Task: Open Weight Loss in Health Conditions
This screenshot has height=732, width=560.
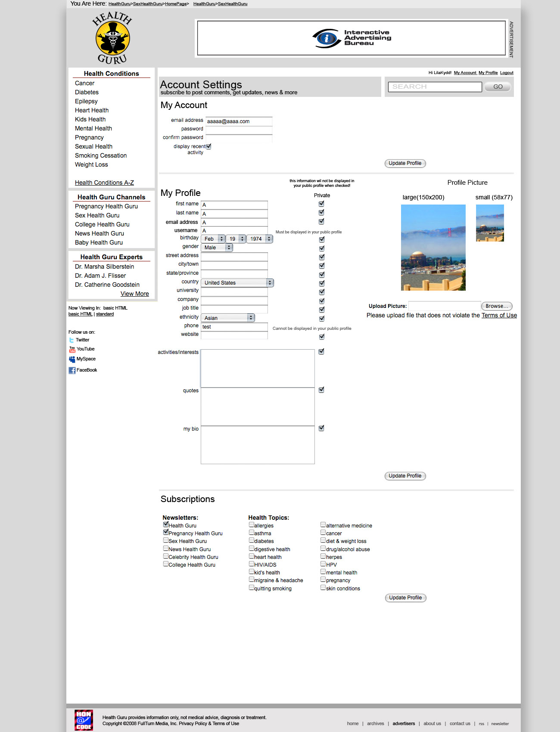Action: click(91, 164)
